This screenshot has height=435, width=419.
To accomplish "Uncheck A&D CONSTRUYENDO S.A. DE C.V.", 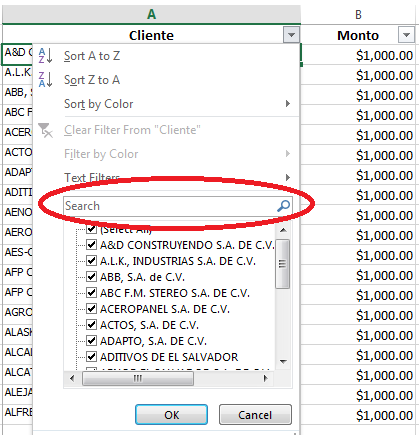I will point(91,245).
